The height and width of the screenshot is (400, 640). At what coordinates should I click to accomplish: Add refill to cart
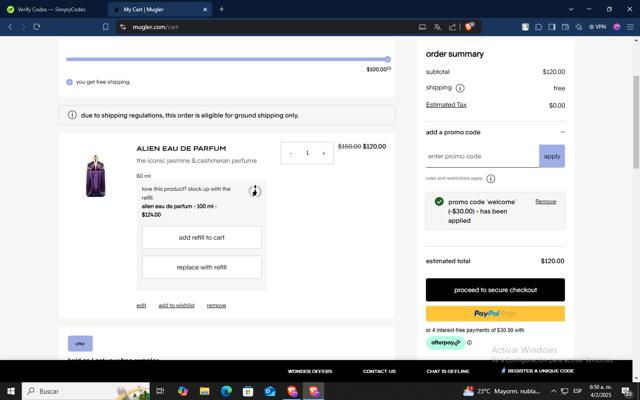click(x=202, y=237)
